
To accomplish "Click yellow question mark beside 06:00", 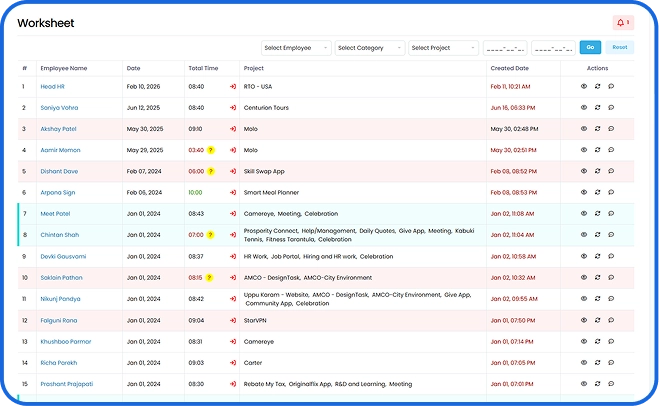I will point(211,171).
